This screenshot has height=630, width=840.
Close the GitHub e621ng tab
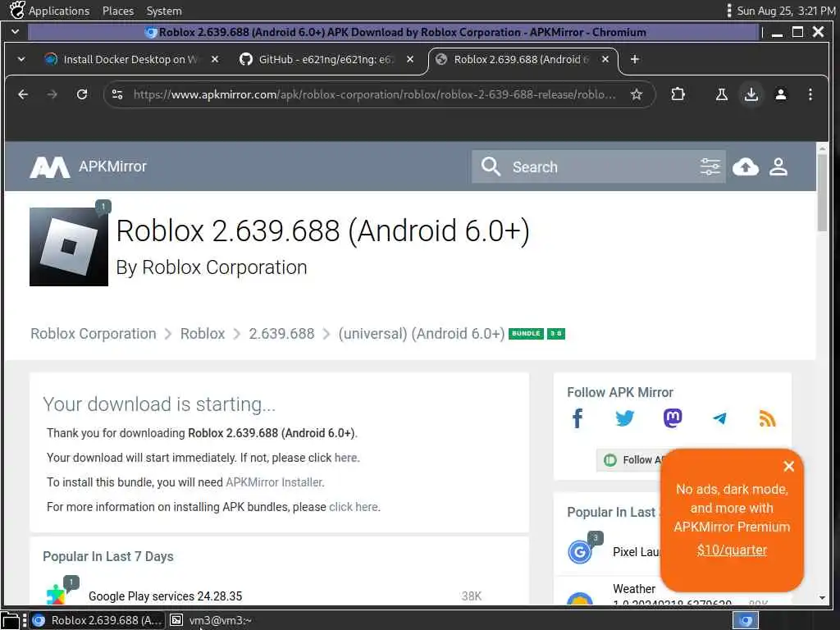[410, 59]
